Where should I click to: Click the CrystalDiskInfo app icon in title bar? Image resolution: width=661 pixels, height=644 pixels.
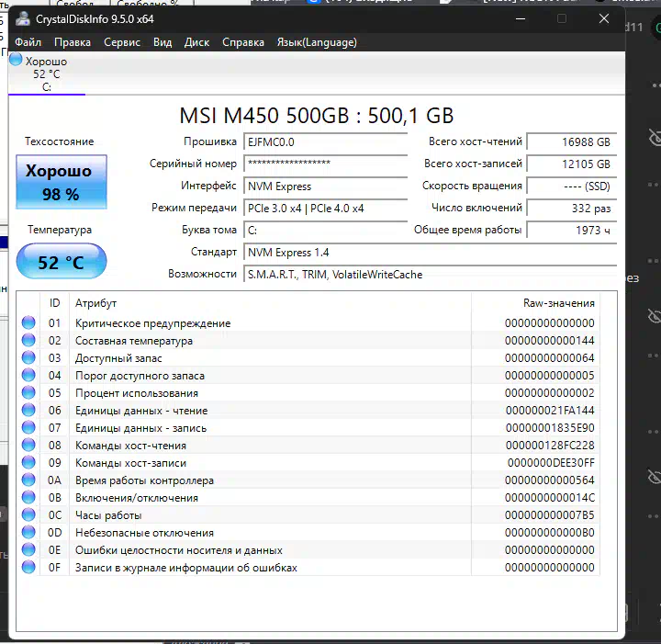pos(22,19)
